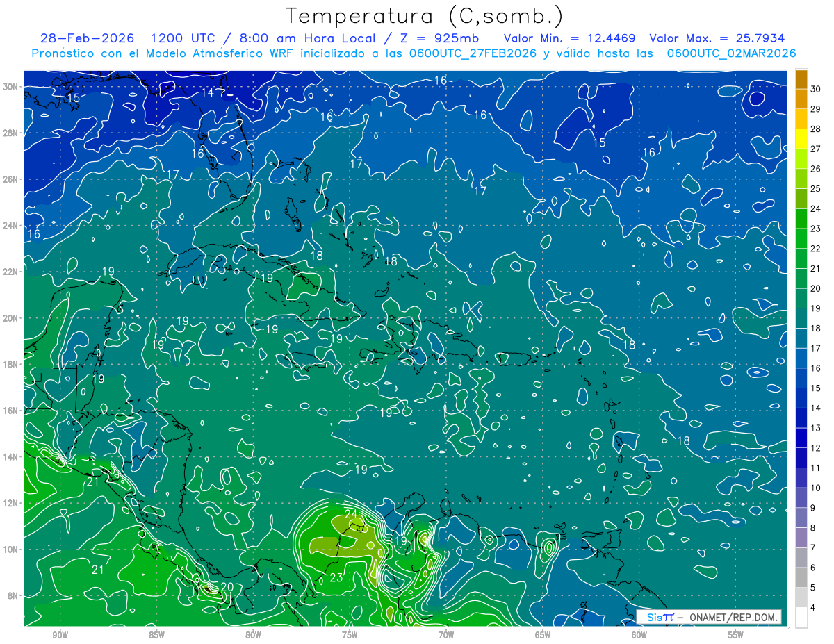This screenshot has height=644, width=834.
Task: Click the green color bar segment between 22 and 23
Action: 802,238
